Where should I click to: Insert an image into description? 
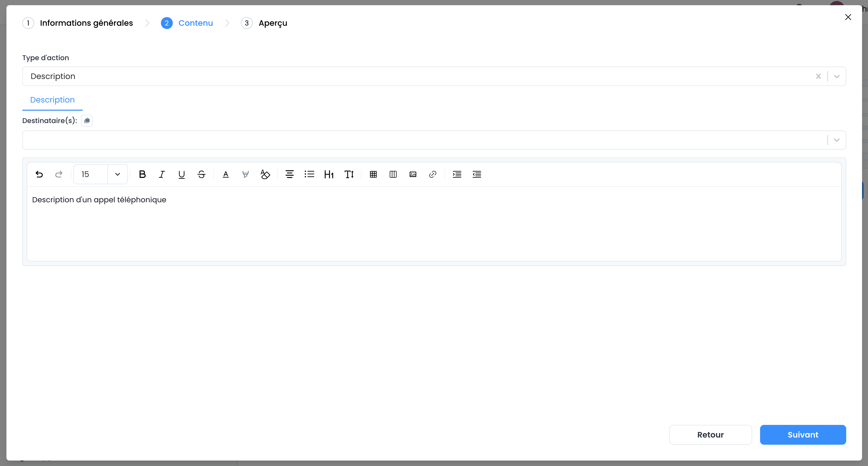pos(413,174)
